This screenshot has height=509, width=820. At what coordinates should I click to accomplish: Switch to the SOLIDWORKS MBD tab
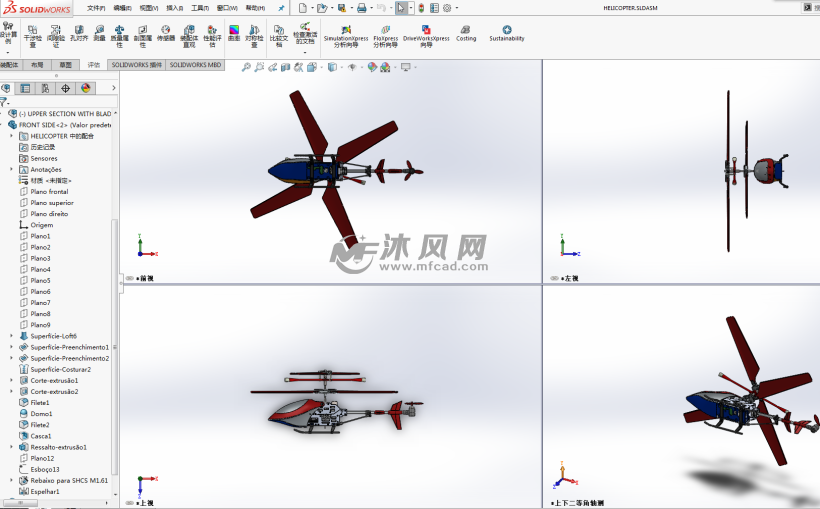point(196,65)
